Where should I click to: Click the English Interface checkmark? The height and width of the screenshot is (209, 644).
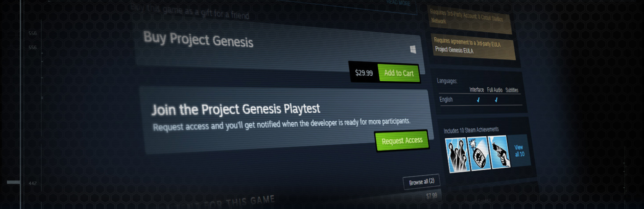click(478, 100)
